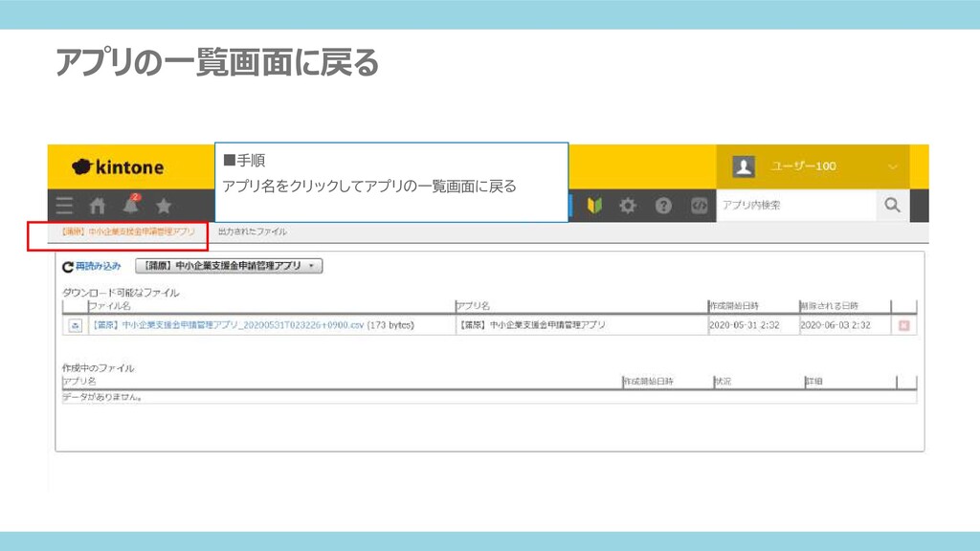980x551 pixels.
Task: Click the file download icon in CSV row
Action: 75,325
